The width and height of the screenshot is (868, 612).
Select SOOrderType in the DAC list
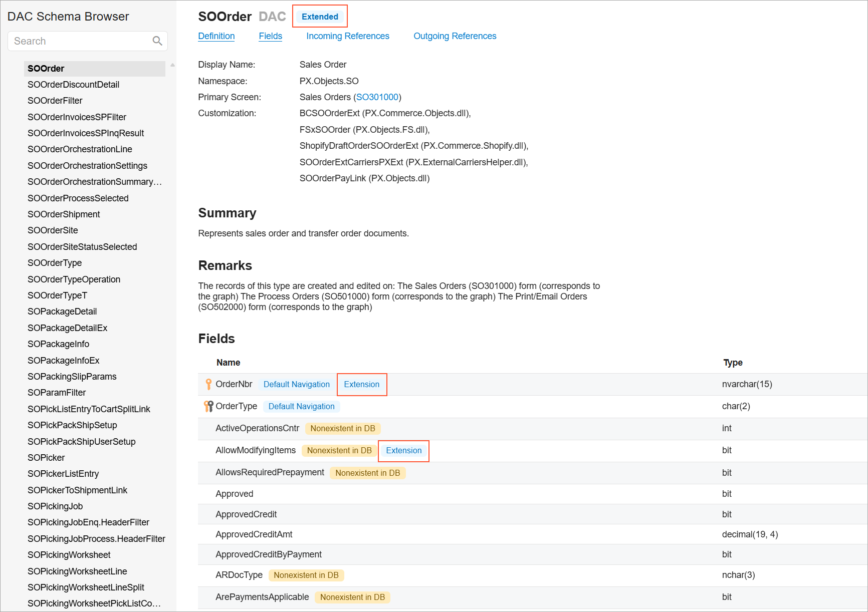click(55, 263)
